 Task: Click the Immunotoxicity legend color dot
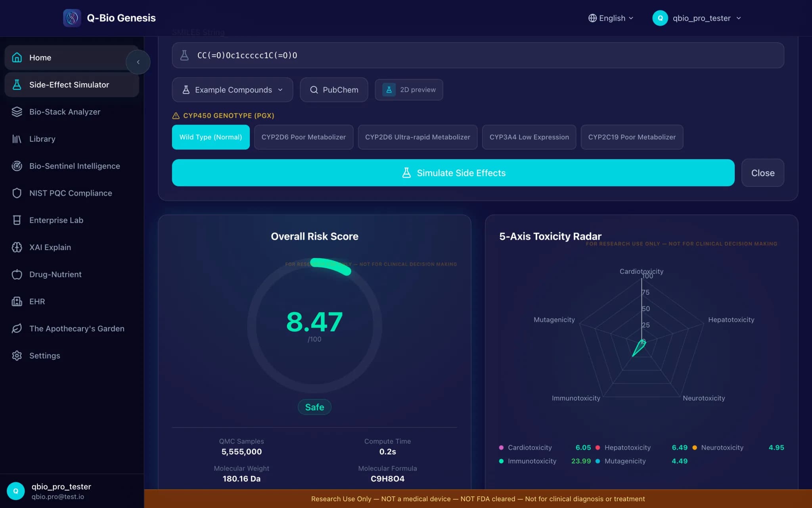501,461
